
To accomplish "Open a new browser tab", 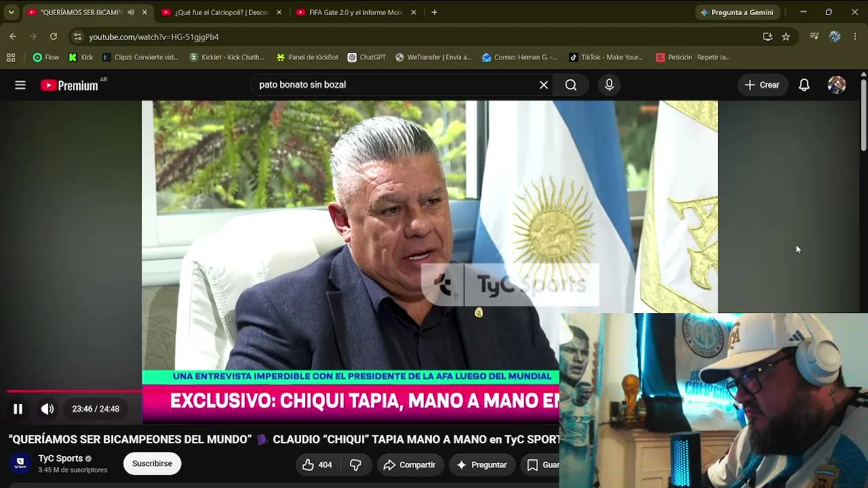I will pos(434,12).
